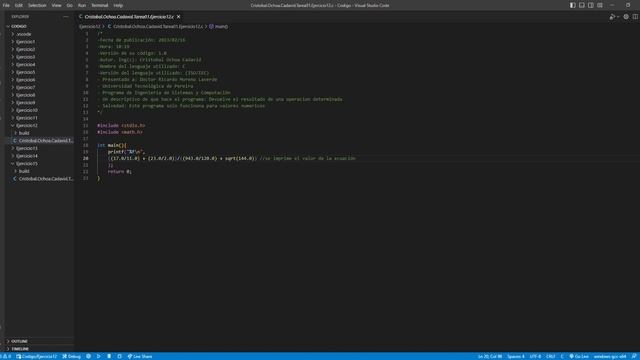Open the Edit menu
This screenshot has height=360, width=640.
click(x=19, y=5)
